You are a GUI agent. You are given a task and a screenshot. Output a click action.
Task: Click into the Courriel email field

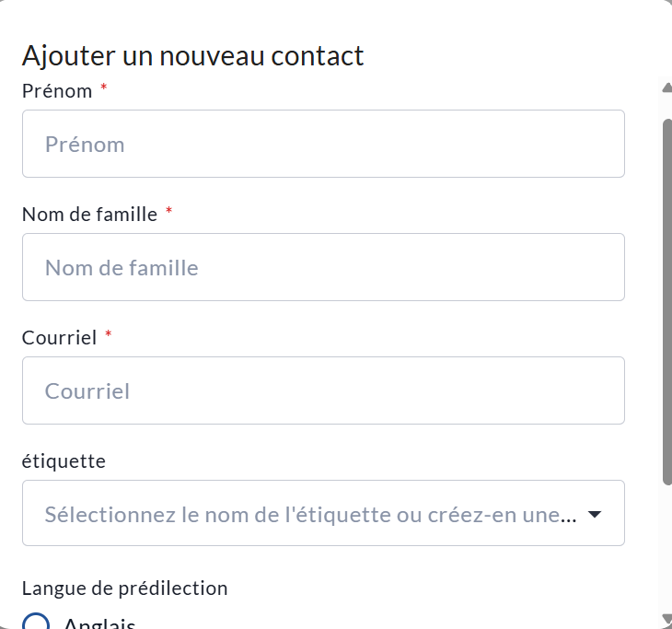click(x=323, y=391)
